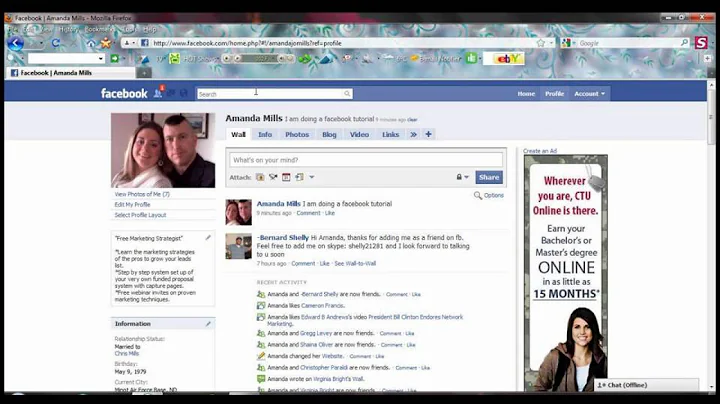Viewport: 720px width, 404px height.
Task: Open Facebook messages icon in header
Action: point(171,93)
